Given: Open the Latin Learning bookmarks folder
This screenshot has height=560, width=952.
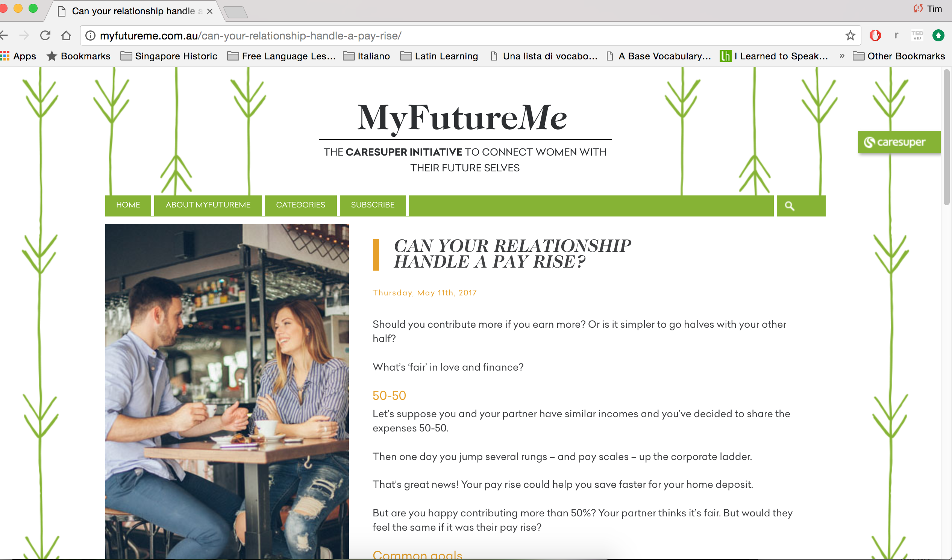Looking at the screenshot, I should [x=439, y=56].
